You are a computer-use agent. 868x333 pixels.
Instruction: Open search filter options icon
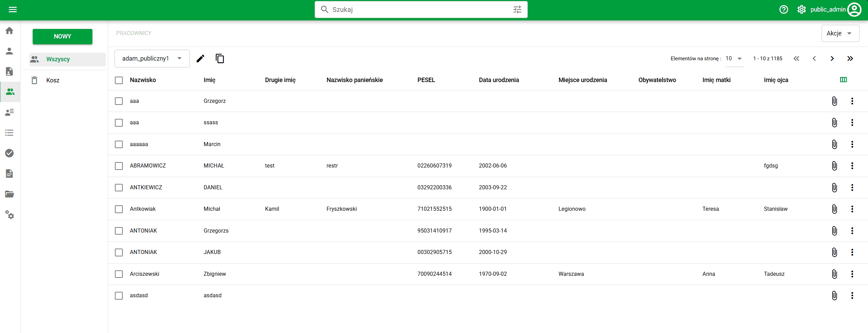click(517, 10)
